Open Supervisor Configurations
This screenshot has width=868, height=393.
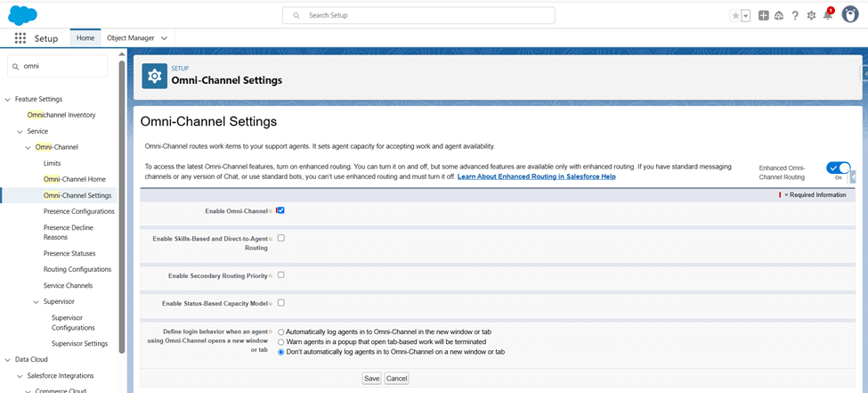coord(73,323)
